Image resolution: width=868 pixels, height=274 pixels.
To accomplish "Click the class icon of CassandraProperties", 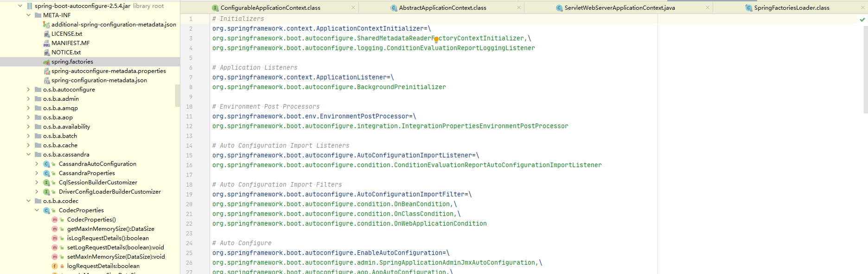I will point(46,173).
